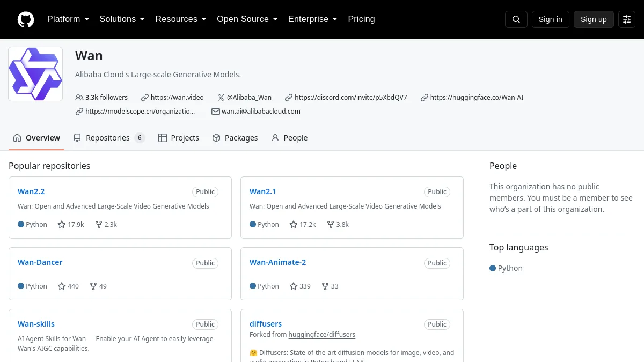Click the Wan organization avatar
Image resolution: width=644 pixels, height=362 pixels.
click(x=35, y=74)
